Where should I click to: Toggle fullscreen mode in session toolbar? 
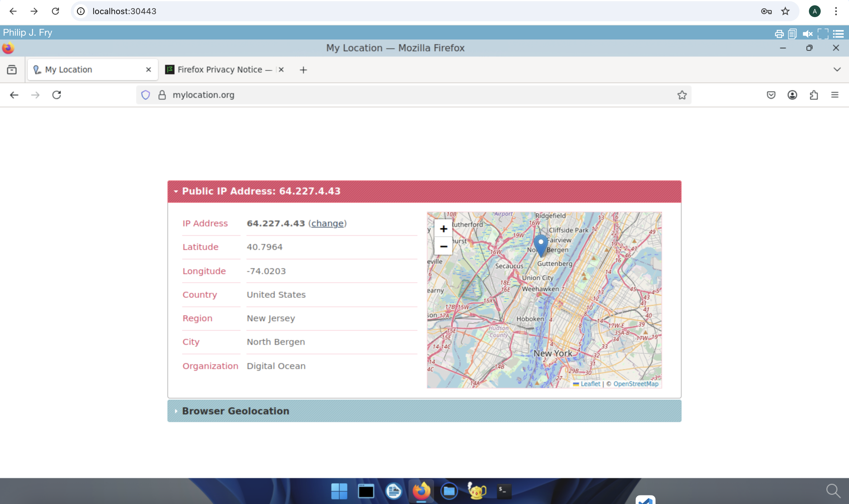pos(822,34)
